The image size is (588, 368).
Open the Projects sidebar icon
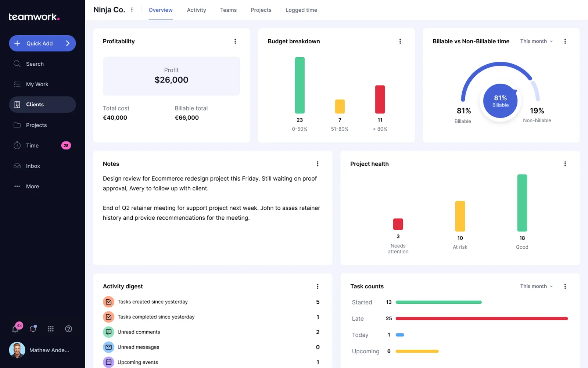[17, 125]
